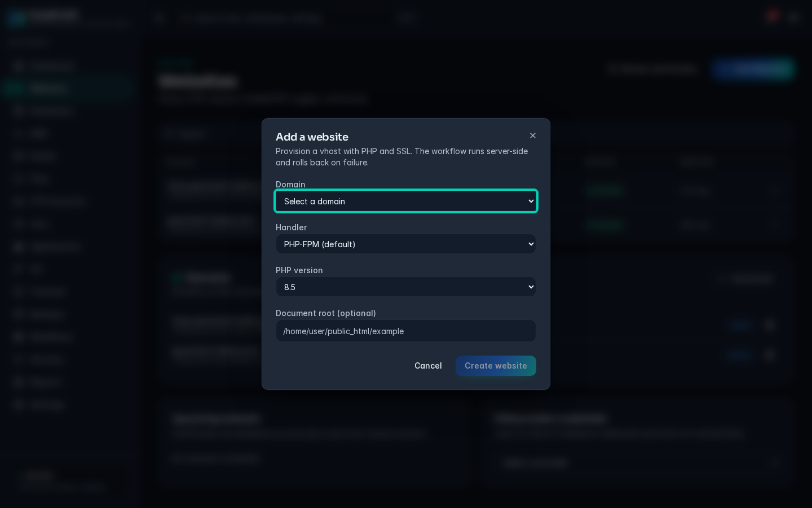Click the 'Document root (optional)' label
The image size is (812, 508).
coord(326,313)
